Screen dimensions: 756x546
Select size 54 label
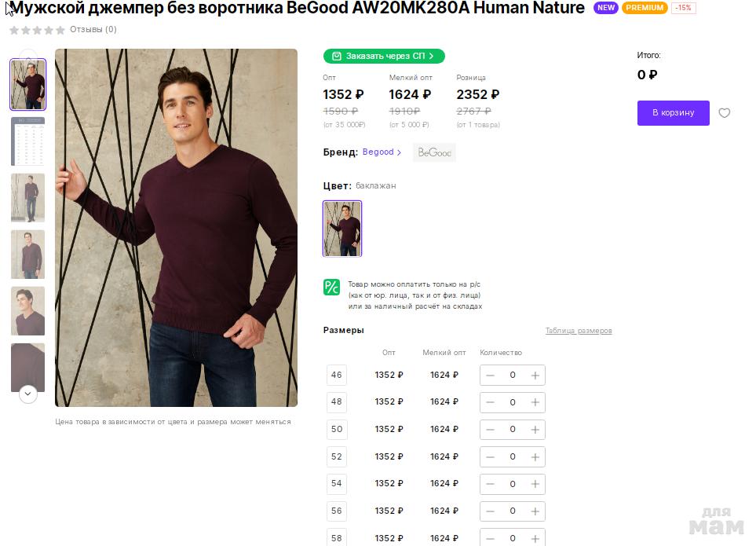(x=337, y=483)
